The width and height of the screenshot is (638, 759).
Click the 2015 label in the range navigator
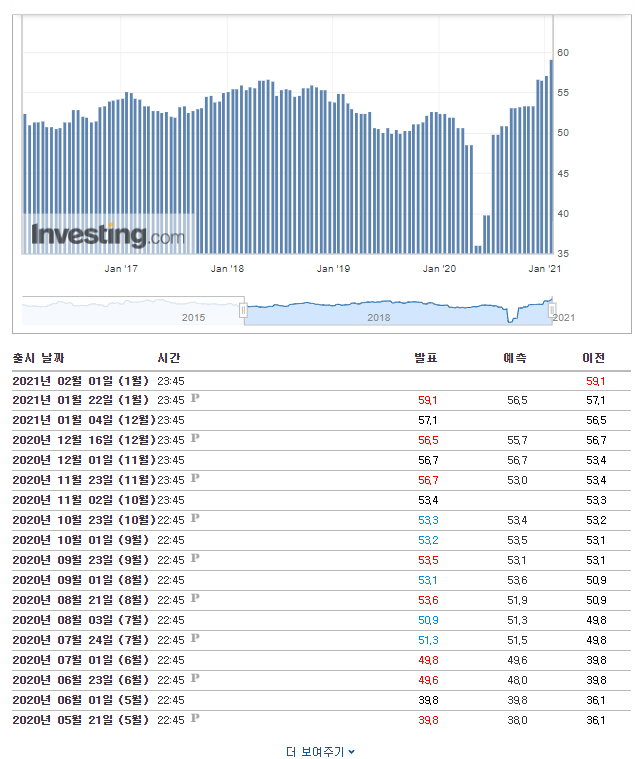[x=193, y=318]
